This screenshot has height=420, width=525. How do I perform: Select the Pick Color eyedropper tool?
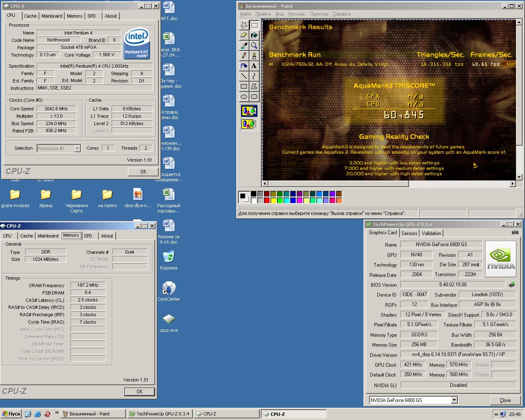pyautogui.click(x=244, y=46)
